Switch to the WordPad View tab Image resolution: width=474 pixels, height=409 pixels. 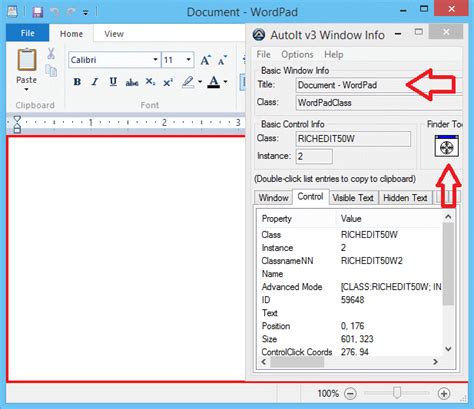click(114, 34)
